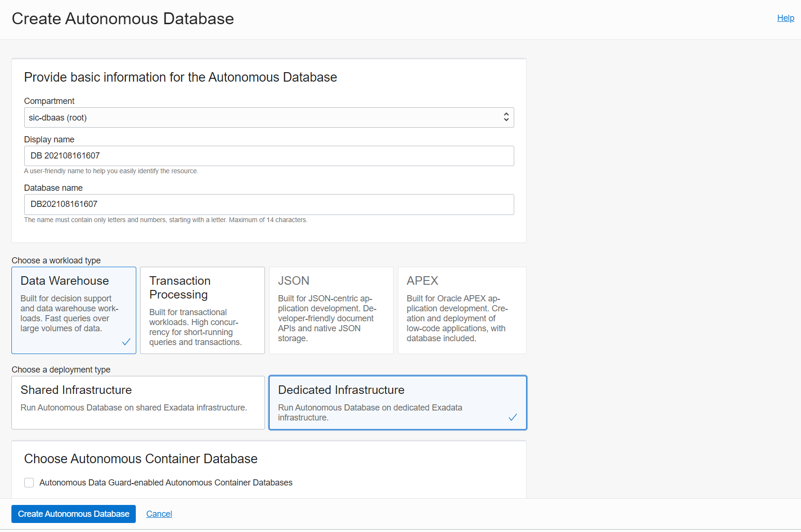The image size is (801, 532).
Task: Click the Cancel link
Action: tap(159, 514)
